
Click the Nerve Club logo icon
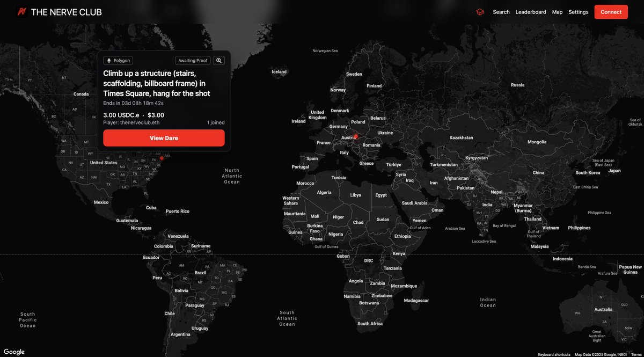click(22, 12)
